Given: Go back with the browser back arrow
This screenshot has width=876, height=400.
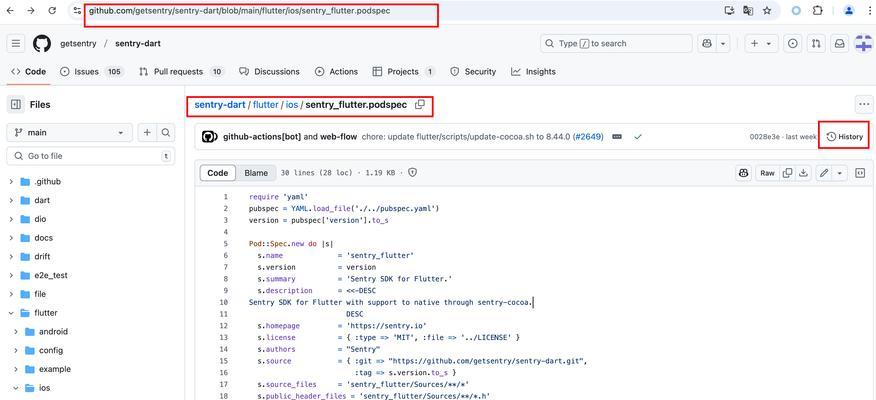Looking at the screenshot, I should click(10, 11).
